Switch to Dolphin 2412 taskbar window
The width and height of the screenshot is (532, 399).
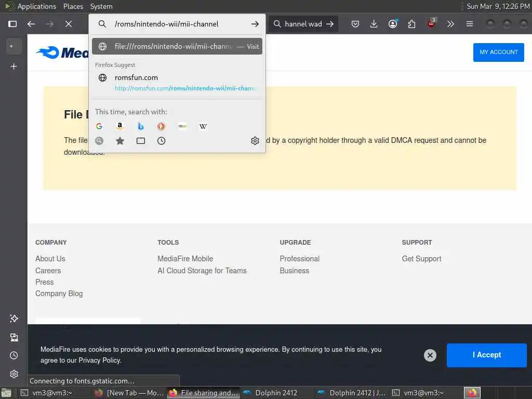[x=277, y=393]
